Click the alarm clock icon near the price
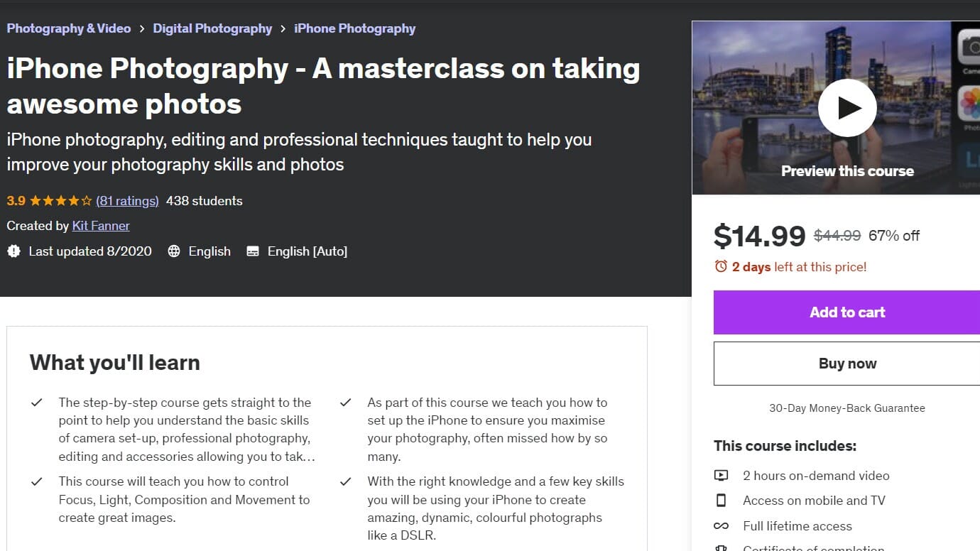 (720, 266)
